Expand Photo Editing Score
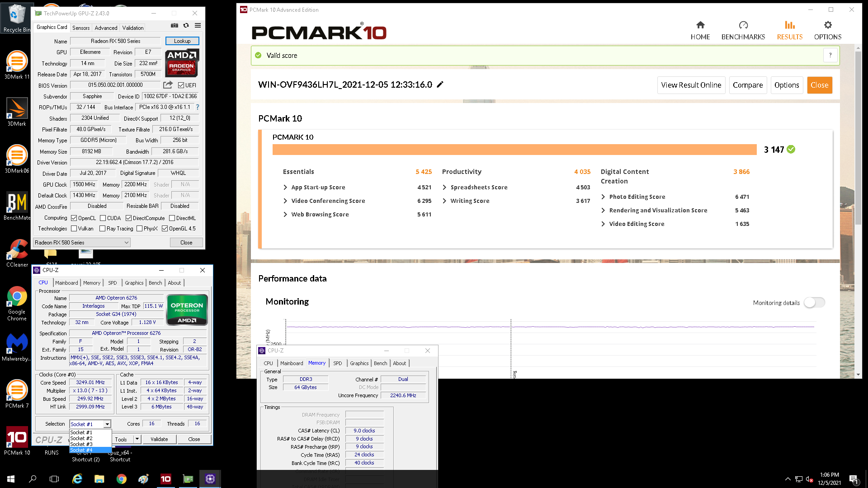This screenshot has height=488, width=868. tap(603, 197)
